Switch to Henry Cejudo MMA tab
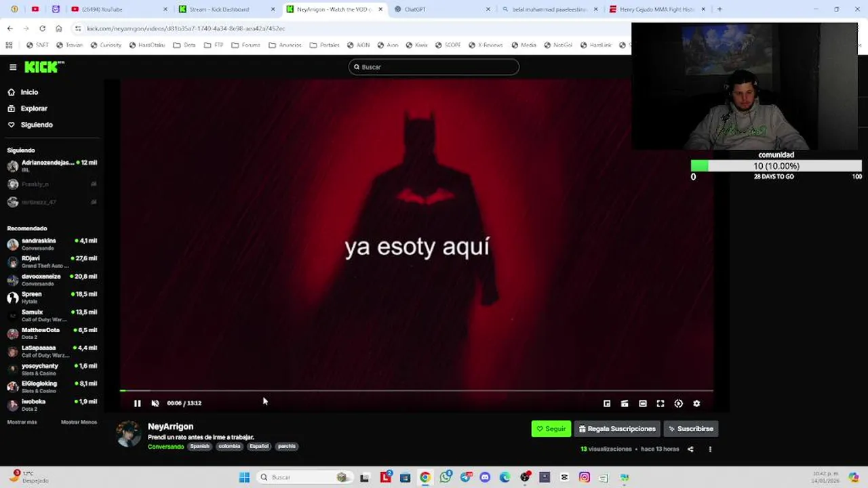This screenshot has height=488, width=868. (x=658, y=9)
